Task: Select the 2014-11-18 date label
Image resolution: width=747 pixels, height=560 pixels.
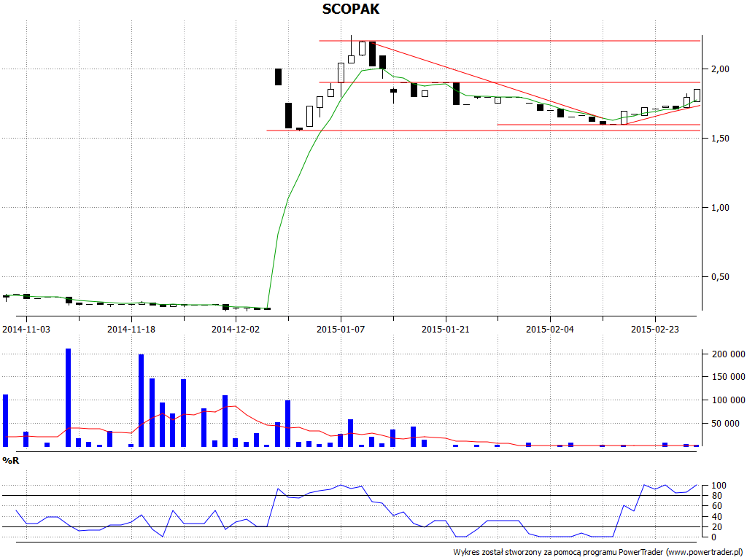Action: point(131,329)
